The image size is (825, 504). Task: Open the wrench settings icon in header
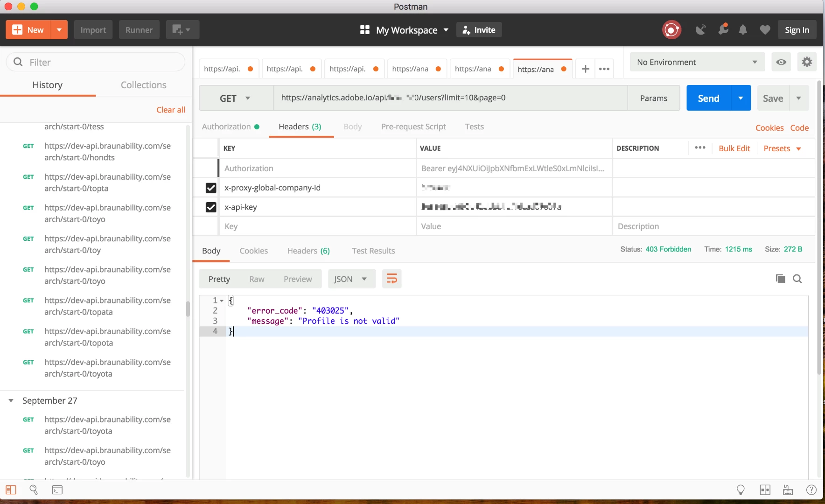coord(723,29)
